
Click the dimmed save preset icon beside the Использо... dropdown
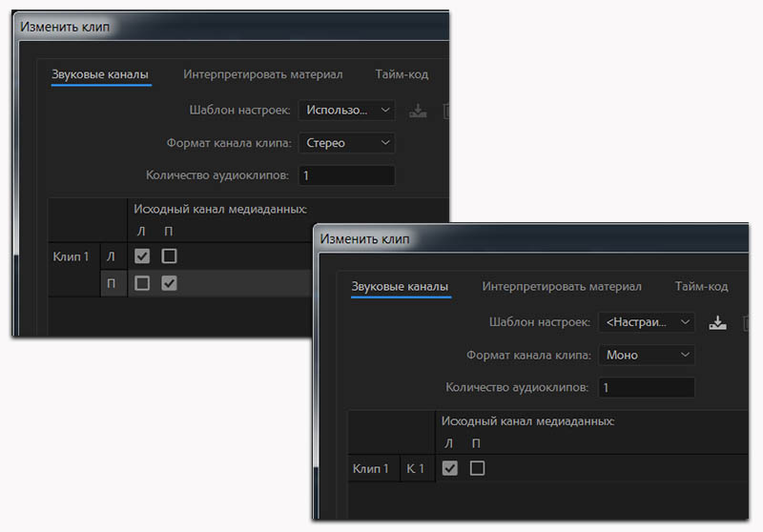click(418, 111)
